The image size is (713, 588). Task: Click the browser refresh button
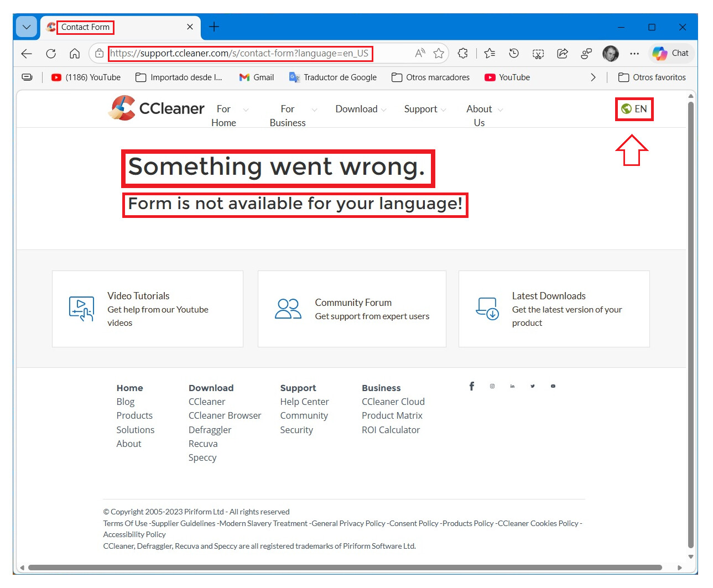[51, 54]
